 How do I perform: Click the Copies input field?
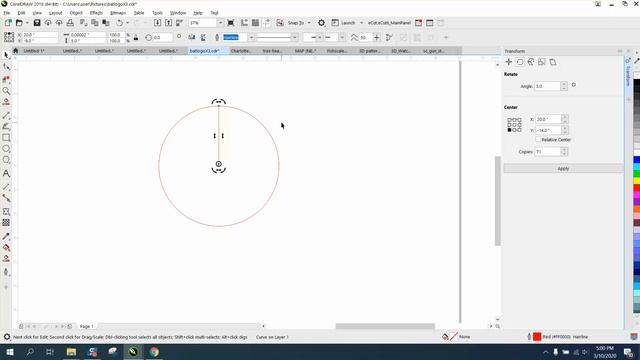547,151
